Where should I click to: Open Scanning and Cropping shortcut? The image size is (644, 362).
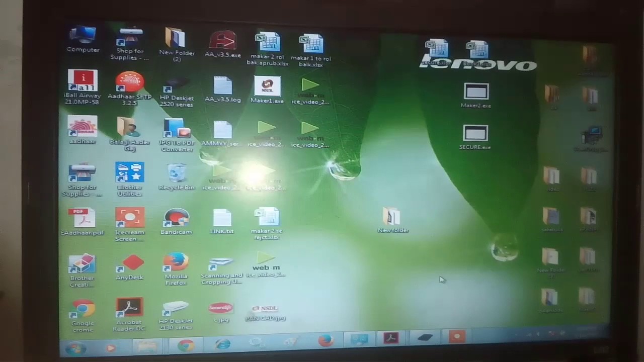tap(221, 271)
